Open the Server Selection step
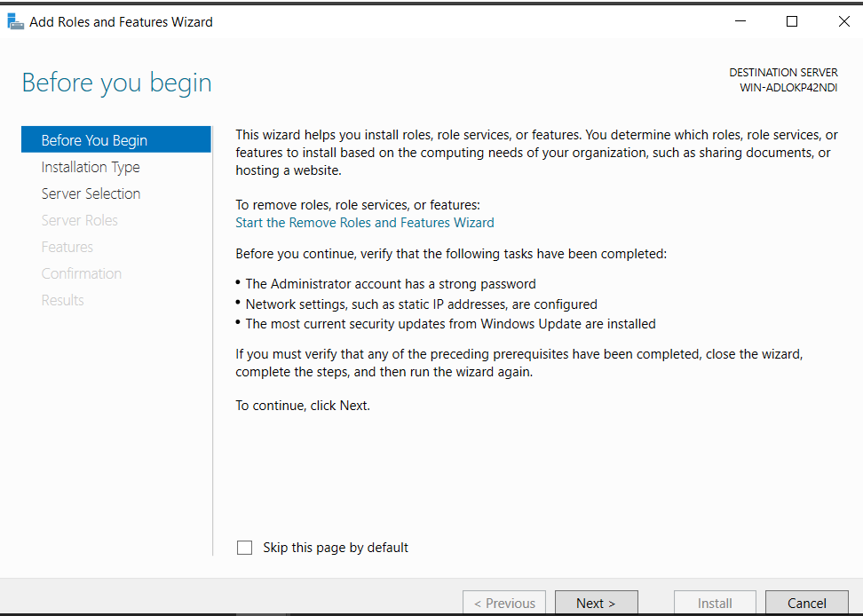The height and width of the screenshot is (616, 863). tap(91, 193)
